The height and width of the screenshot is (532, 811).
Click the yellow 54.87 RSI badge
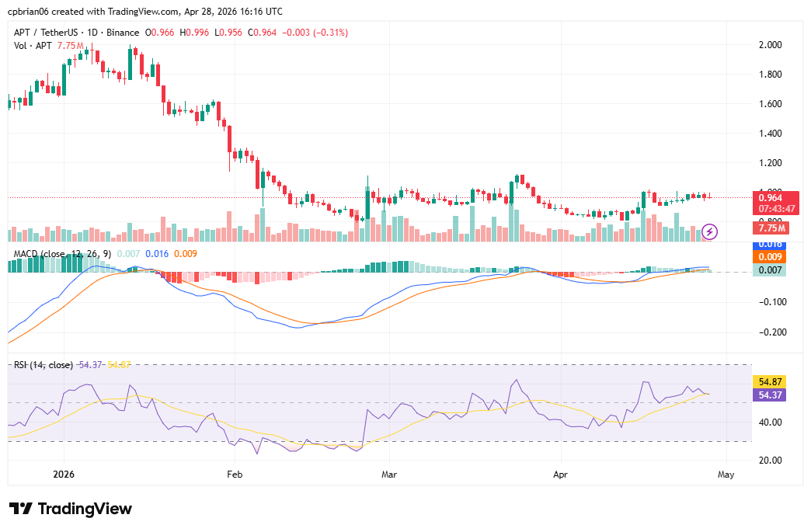pos(770,382)
